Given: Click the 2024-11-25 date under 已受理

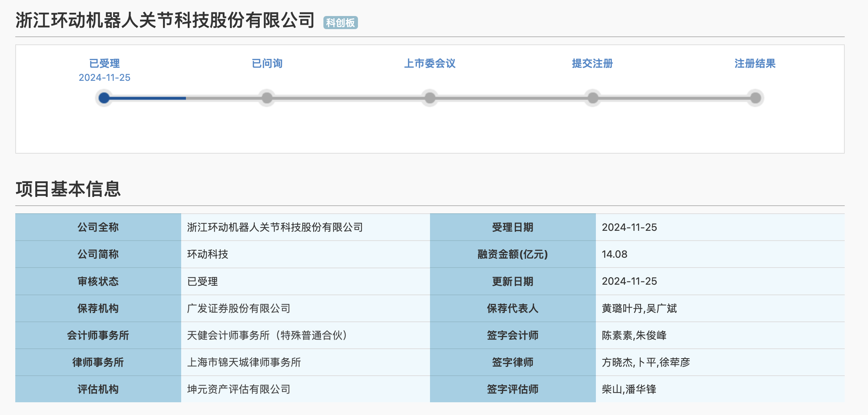Looking at the screenshot, I should [104, 78].
